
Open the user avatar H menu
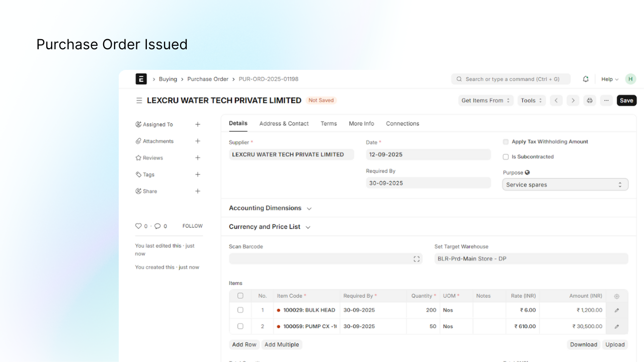coord(630,79)
